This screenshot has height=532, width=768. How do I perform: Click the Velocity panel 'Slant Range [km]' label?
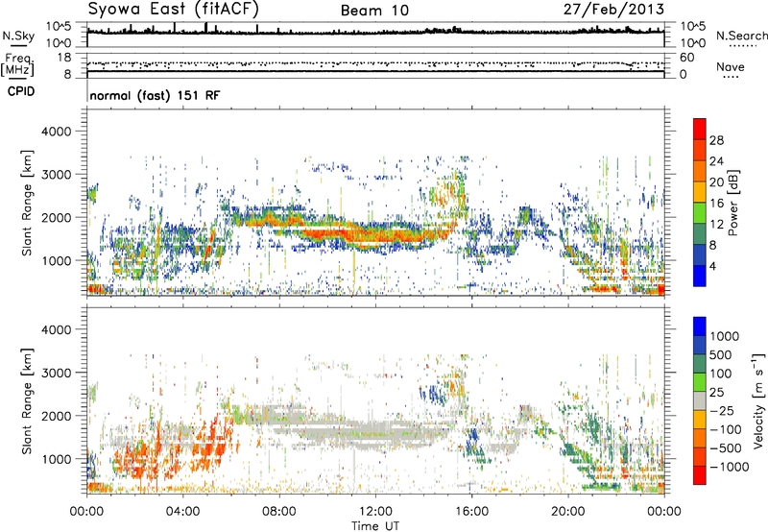27,401
